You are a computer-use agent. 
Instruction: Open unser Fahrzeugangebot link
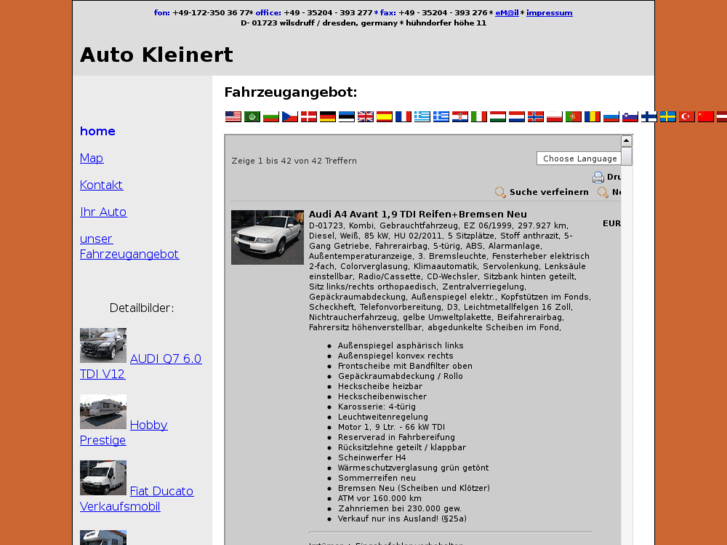(129, 246)
